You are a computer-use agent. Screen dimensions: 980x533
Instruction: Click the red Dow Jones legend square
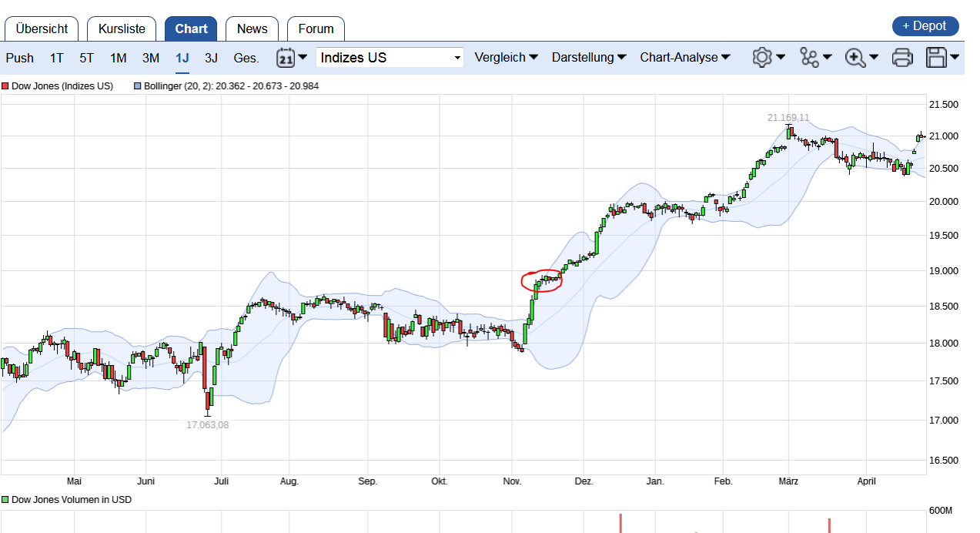[x=5, y=86]
